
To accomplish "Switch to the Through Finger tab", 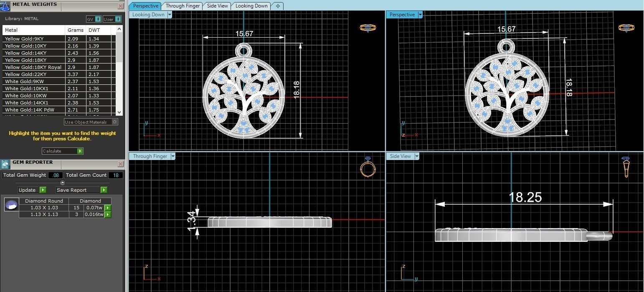I will pyautogui.click(x=183, y=6).
